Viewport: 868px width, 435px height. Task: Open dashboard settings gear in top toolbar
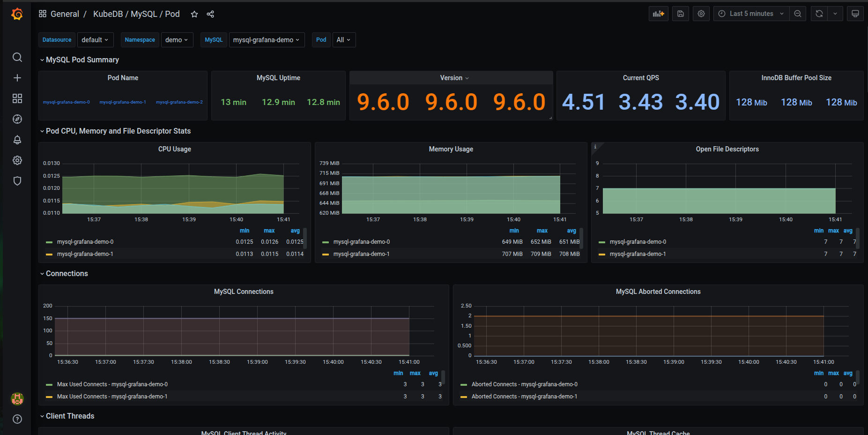pos(701,14)
